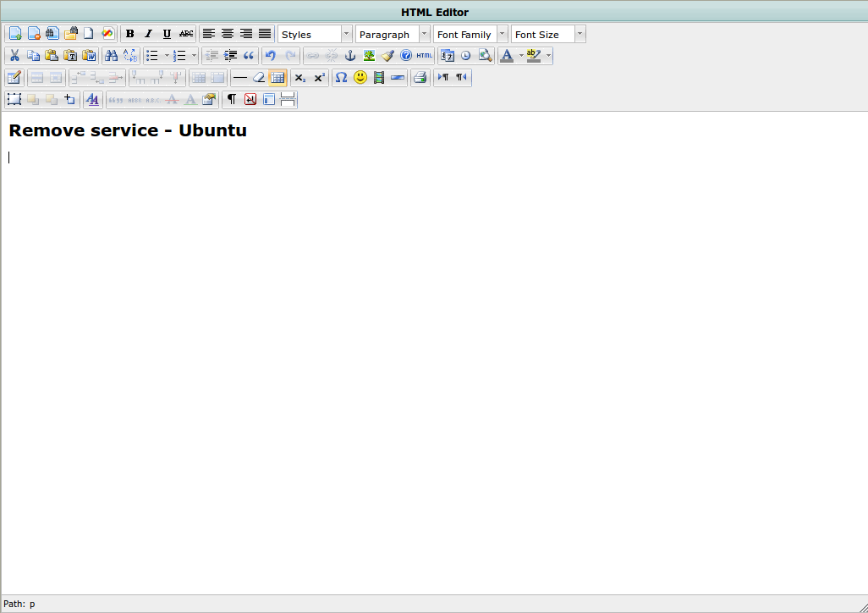This screenshot has width=868, height=613.
Task: Insert the current time
Action: tap(465, 55)
